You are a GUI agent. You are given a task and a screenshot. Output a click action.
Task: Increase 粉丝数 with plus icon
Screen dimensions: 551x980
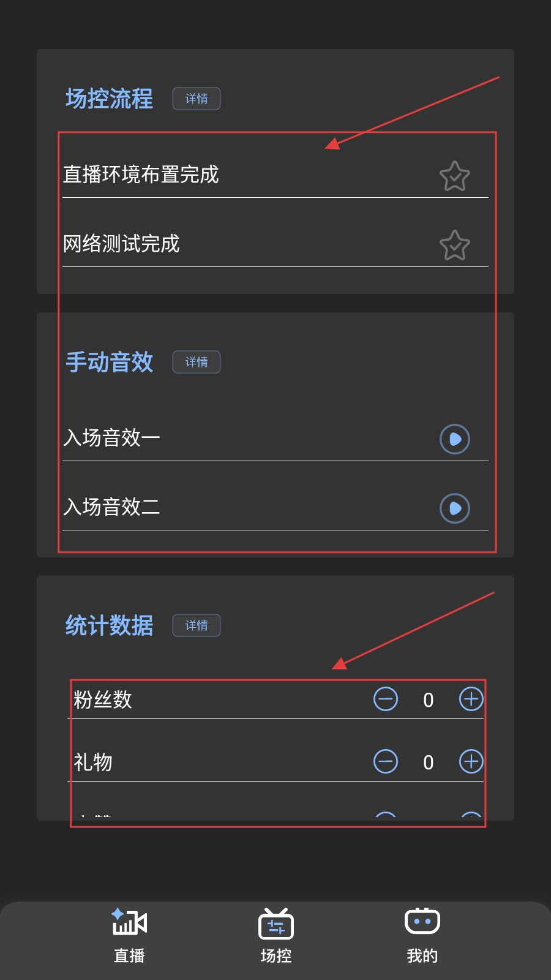(471, 699)
